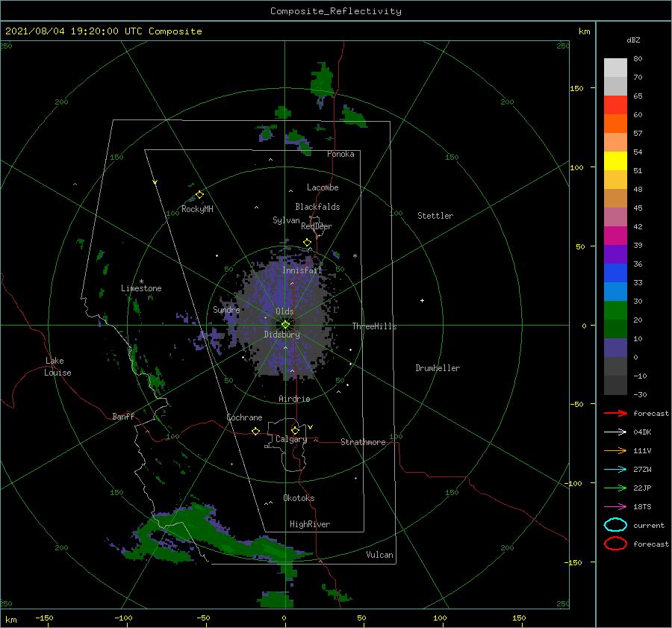Viewport: 672px width, 628px height.
Task: Click the red forecast ellipse legend icon
Action: pyautogui.click(x=615, y=544)
